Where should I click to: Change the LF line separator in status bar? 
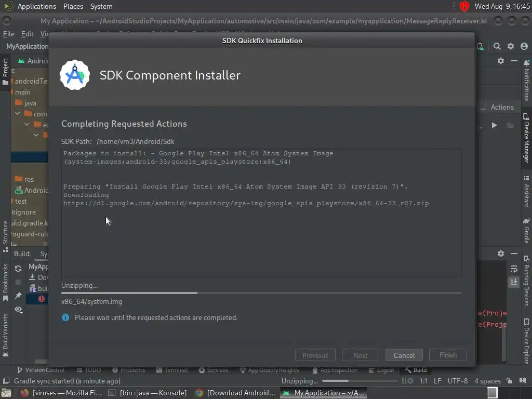[437, 381]
